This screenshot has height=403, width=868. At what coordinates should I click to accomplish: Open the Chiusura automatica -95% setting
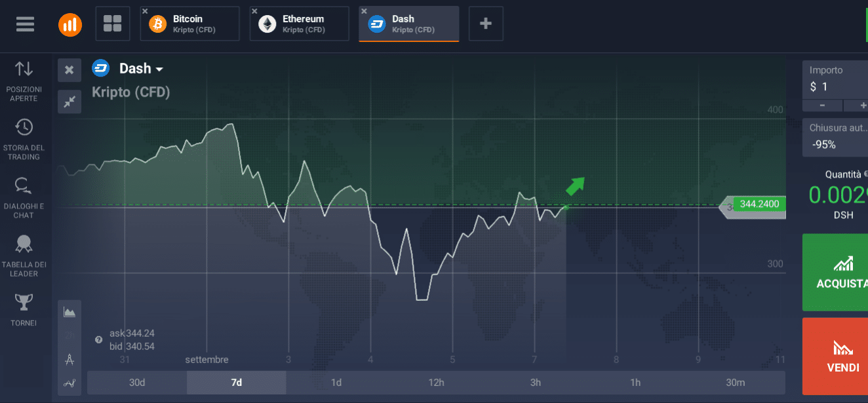tap(835, 137)
